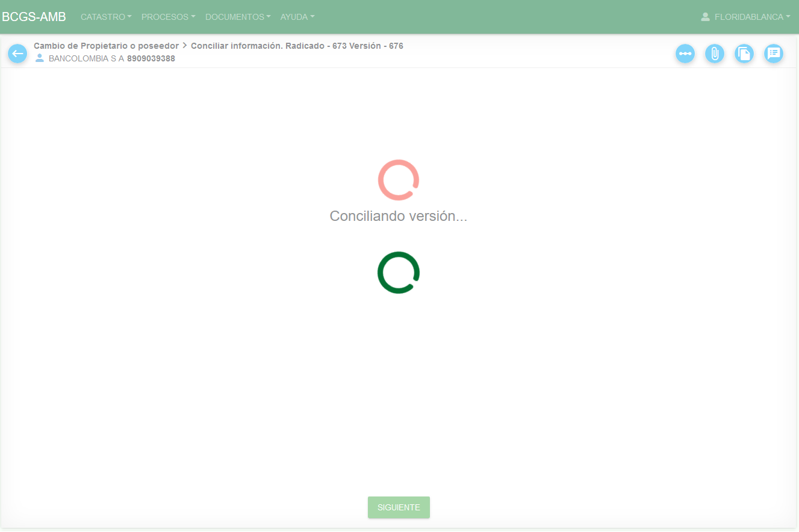The image size is (799, 532).
Task: Click the Cambio de Propietario o poseedor breadcrumb
Action: [x=106, y=46]
